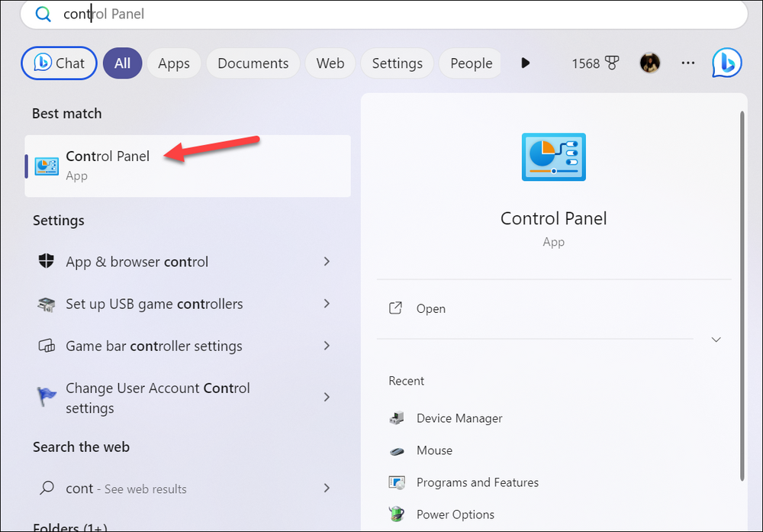
Task: Show more filter tabs with the arrow
Action: pyautogui.click(x=525, y=63)
